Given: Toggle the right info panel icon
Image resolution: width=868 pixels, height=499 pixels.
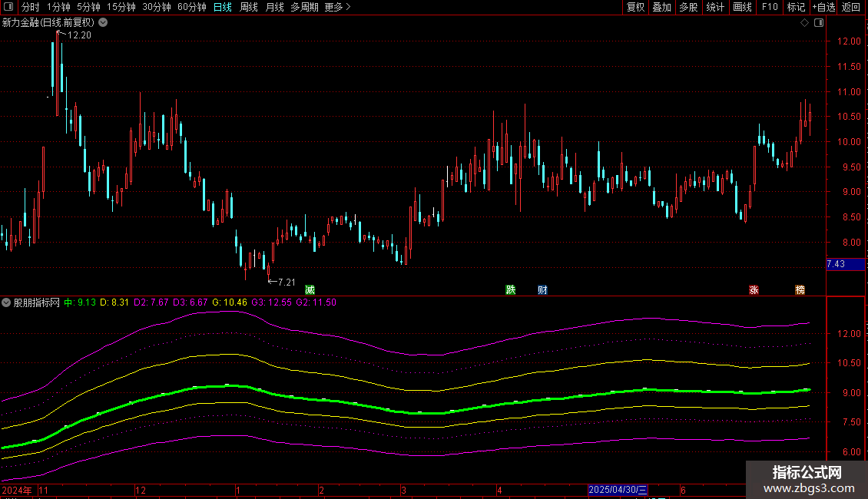Looking at the screenshot, I should 819,23.
